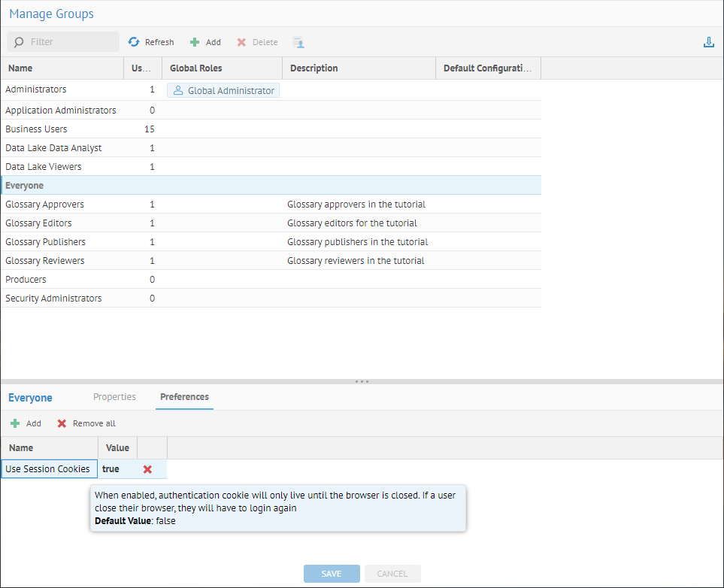This screenshot has width=724, height=588.
Task: Click the Default Configuration column header
Action: tap(487, 68)
